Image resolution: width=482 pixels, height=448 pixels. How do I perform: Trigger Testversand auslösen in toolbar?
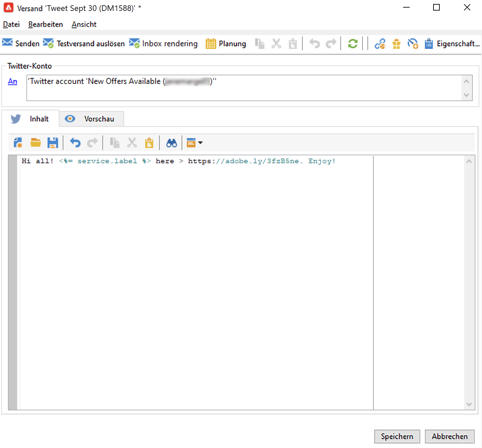pyautogui.click(x=84, y=44)
